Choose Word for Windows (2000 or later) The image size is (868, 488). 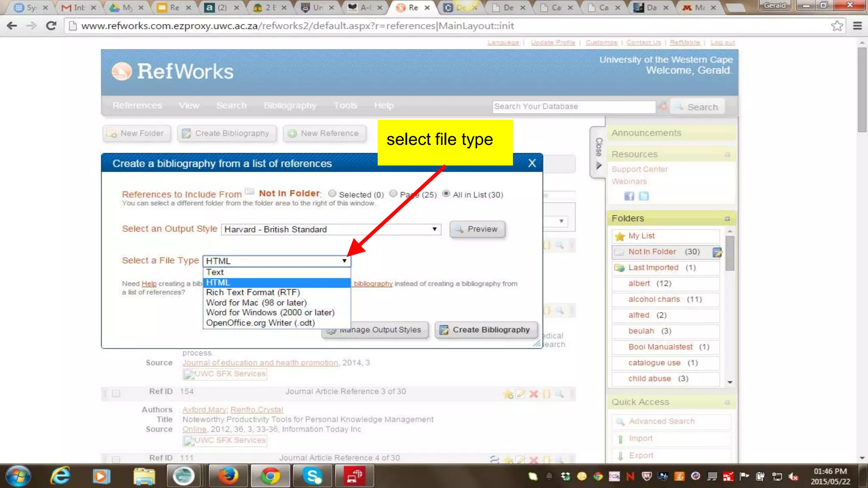point(277,313)
